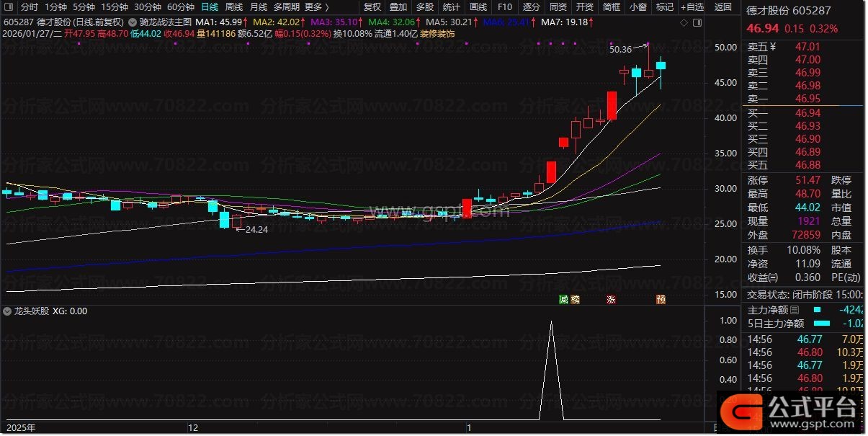Viewport: 868px width, 436px height.
Task: Switch to the 分时 intraday tab
Action: [x=30, y=7]
